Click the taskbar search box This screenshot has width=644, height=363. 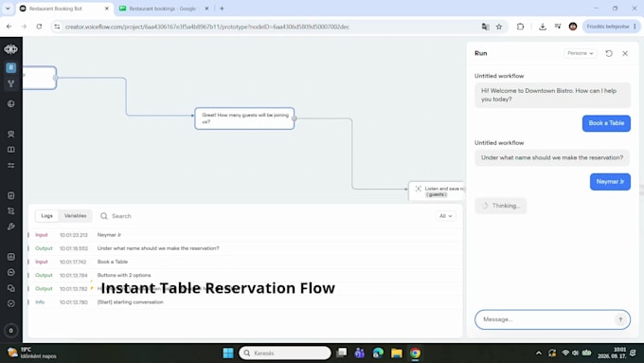(285, 353)
